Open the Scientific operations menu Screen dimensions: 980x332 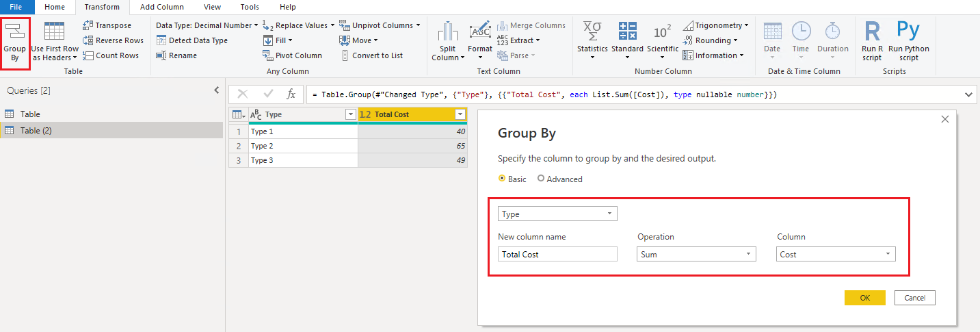pyautogui.click(x=663, y=42)
